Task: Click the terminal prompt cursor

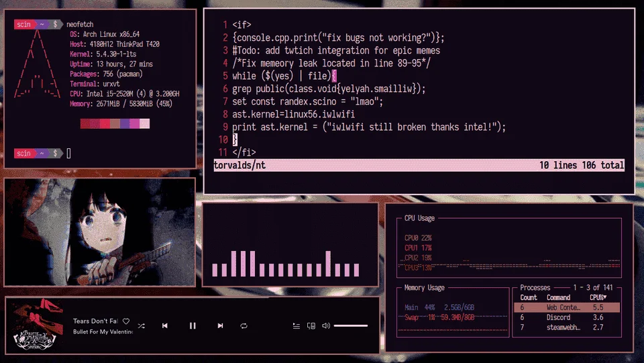Action: (x=68, y=153)
